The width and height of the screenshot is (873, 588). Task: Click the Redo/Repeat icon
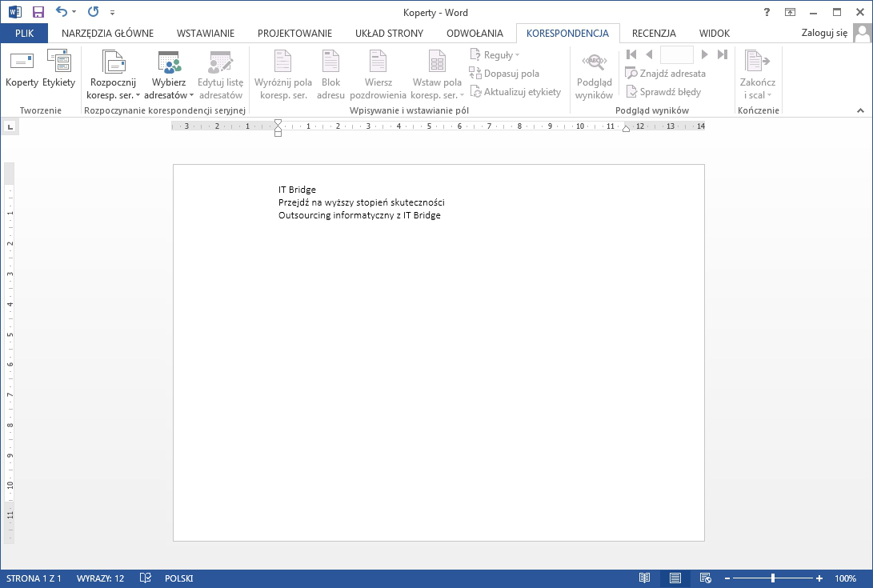[x=93, y=12]
